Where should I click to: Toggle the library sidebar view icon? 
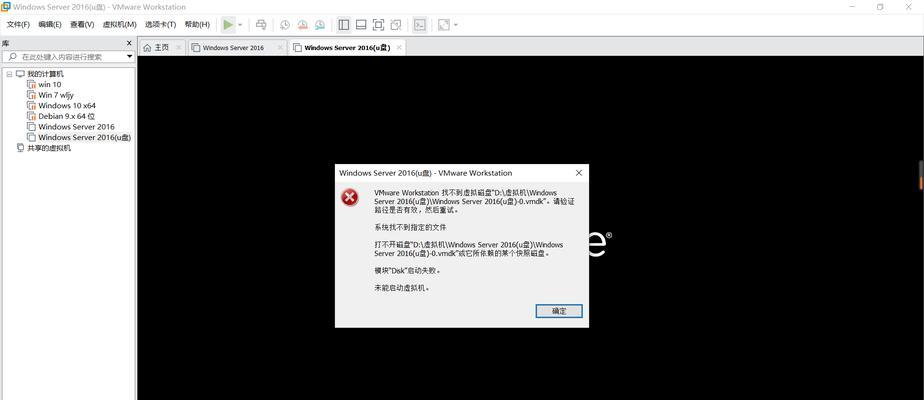[344, 25]
